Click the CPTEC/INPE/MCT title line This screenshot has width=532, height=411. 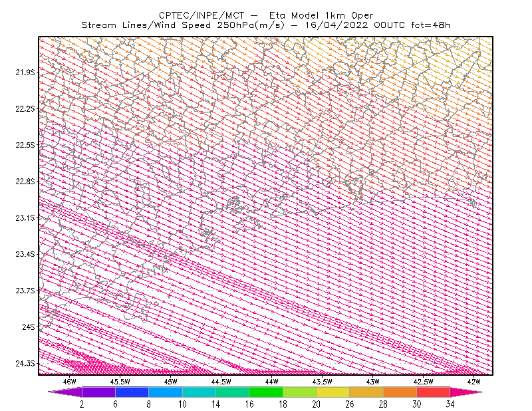[266, 15]
